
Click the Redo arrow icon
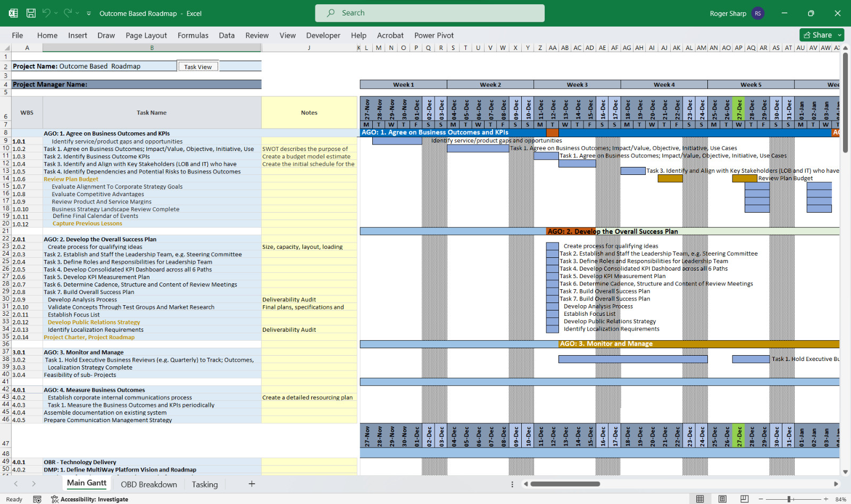point(68,13)
